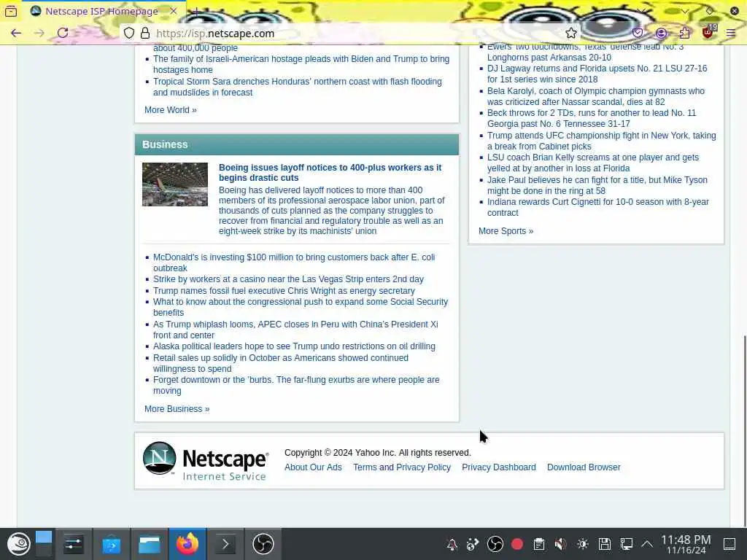Open Israeli-American hostage family story
This screenshot has height=560, width=747.
coord(301,64)
